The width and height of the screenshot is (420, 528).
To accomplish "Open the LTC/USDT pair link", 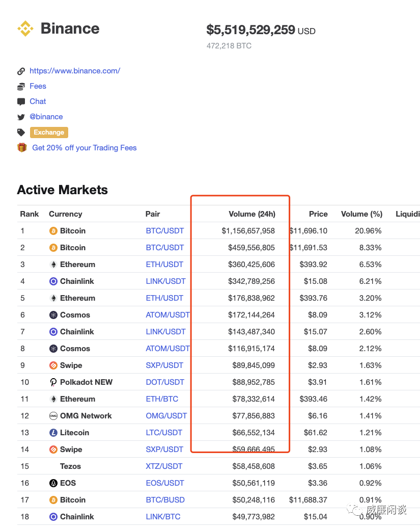I will (x=164, y=433).
